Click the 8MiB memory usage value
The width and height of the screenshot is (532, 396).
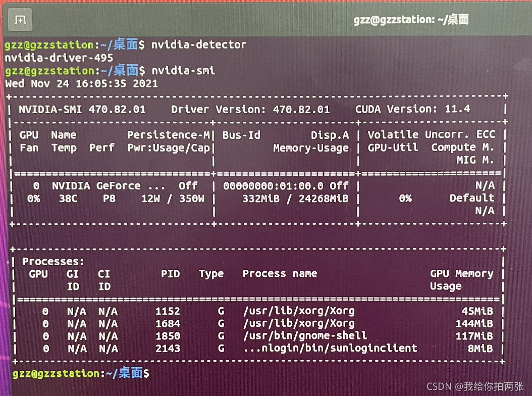point(481,349)
